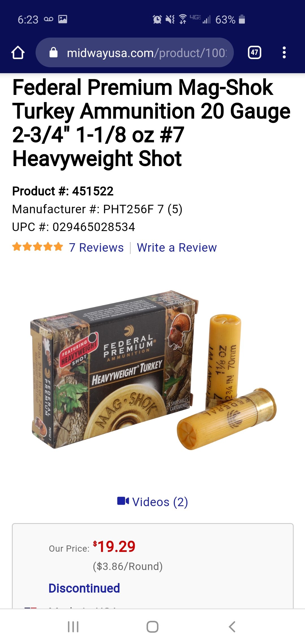Click the Discontinued status link

[x=84, y=588]
